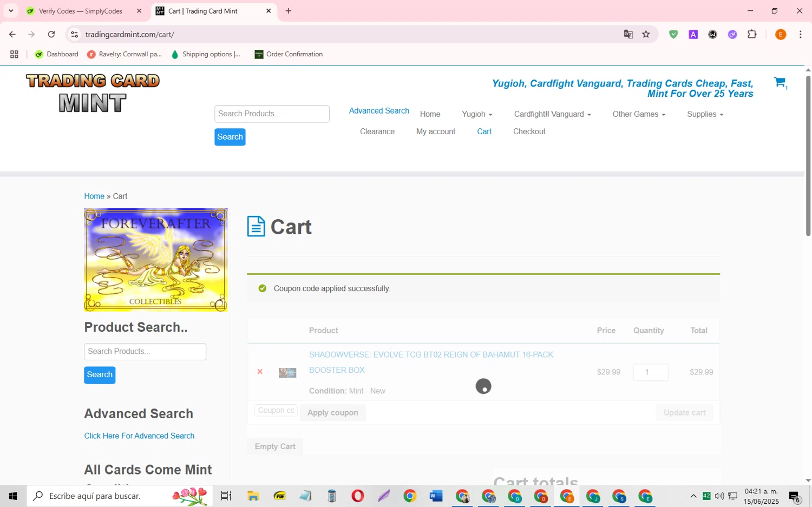Open Shadowverse Evolve Reign of Bahamut product link
The height and width of the screenshot is (507, 812).
[x=431, y=363]
